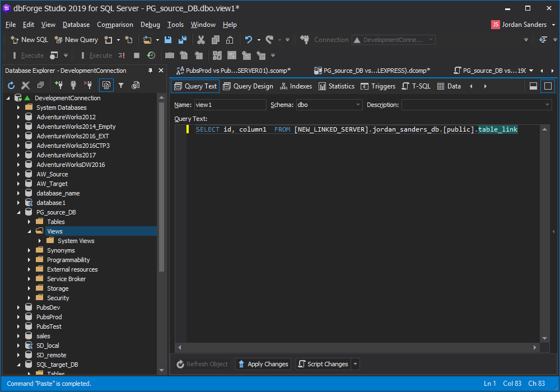Expand the Tables folder under PG_source_DB
560x392 pixels.
29,222
